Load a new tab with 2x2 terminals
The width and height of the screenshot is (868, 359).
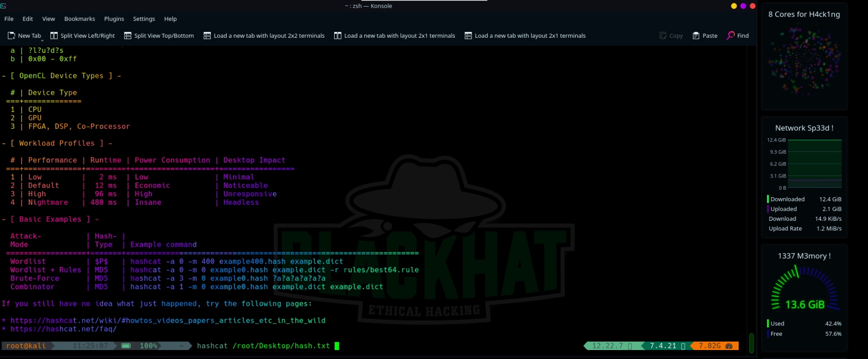(x=264, y=36)
